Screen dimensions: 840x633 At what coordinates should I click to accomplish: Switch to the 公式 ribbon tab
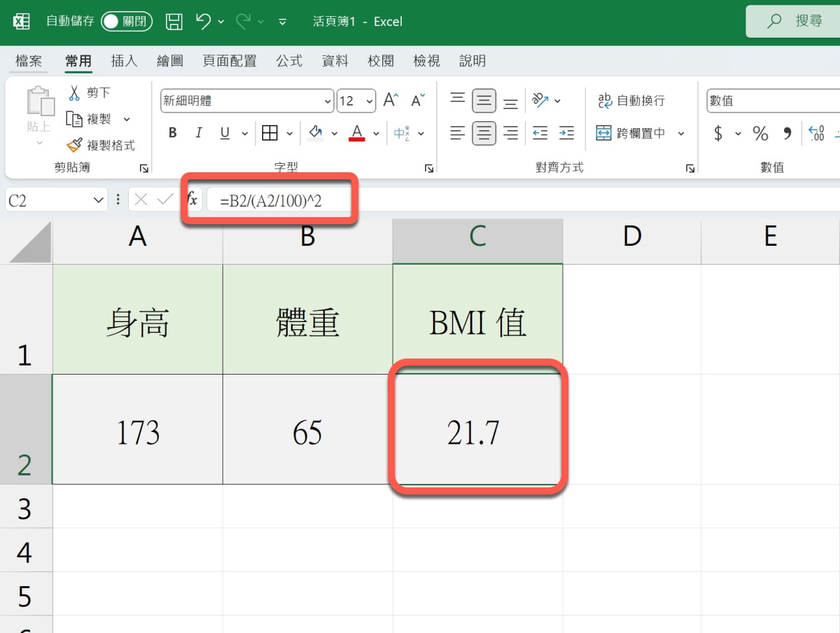click(x=289, y=62)
